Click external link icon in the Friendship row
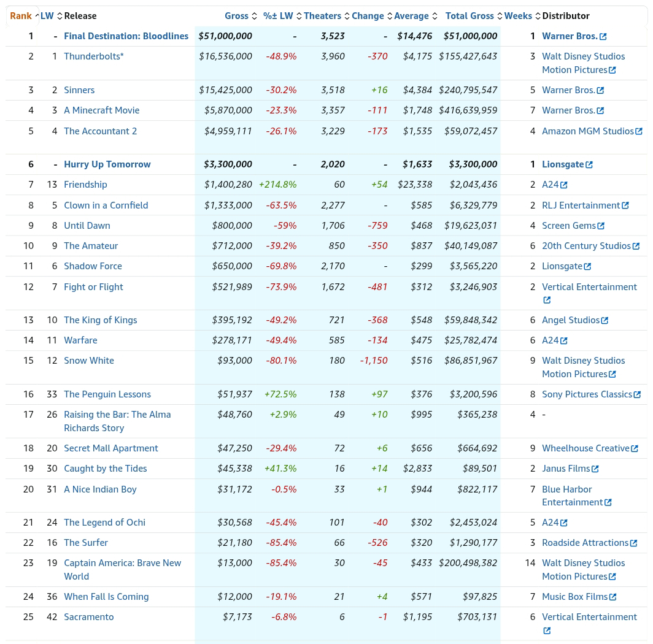This screenshot has height=644, width=653. pos(563,185)
